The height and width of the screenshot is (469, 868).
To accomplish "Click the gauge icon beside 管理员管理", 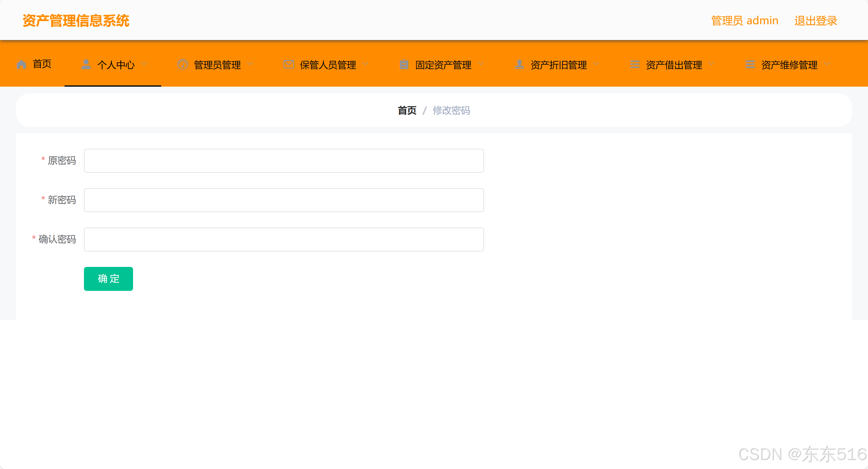I will point(183,64).
